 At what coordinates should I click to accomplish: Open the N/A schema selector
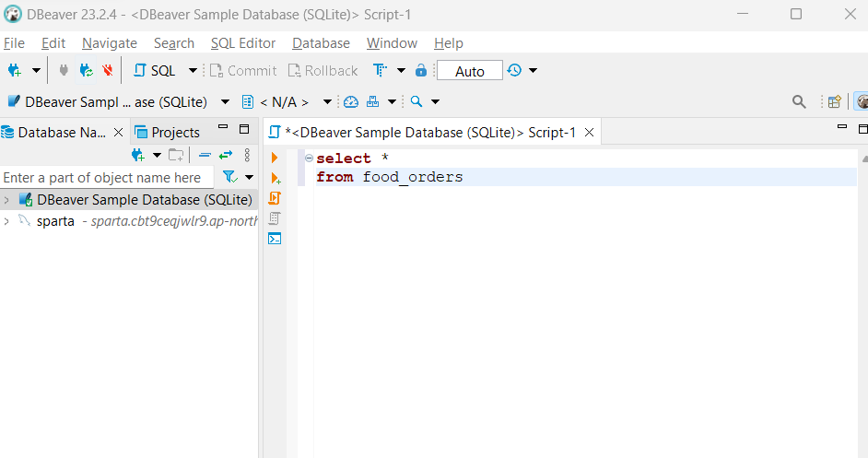point(287,102)
